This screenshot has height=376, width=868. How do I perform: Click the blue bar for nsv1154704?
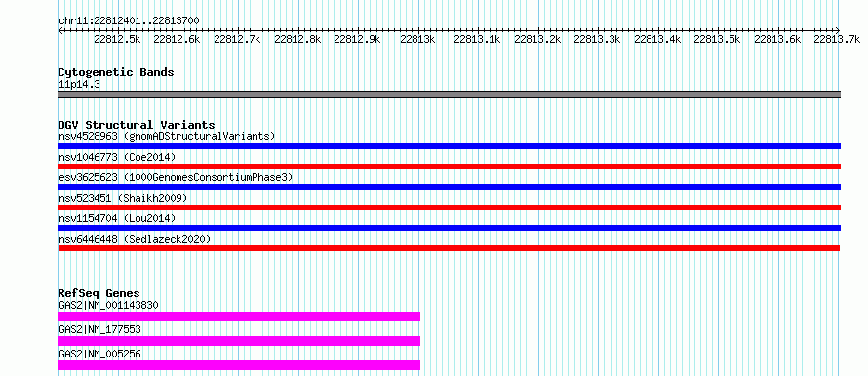(449, 228)
